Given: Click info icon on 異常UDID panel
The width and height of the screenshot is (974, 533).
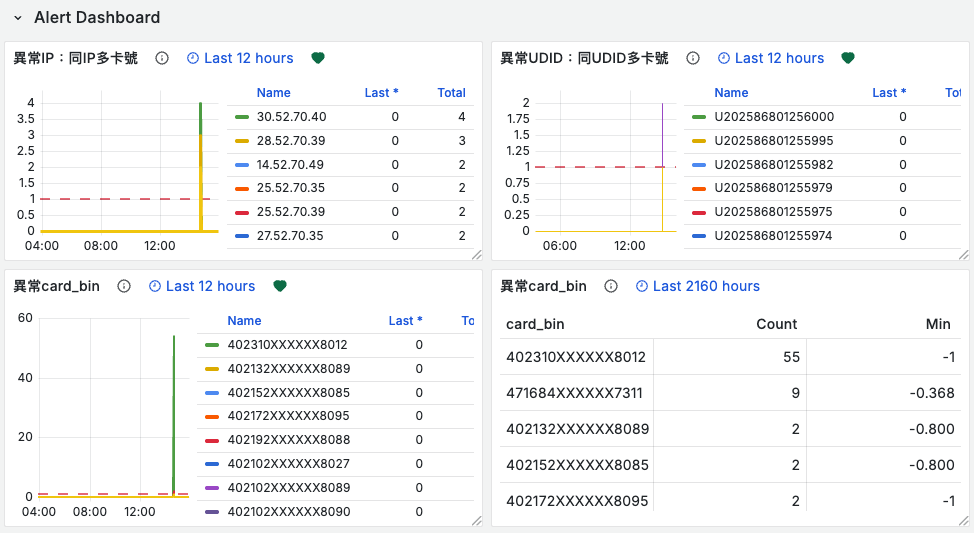Looking at the screenshot, I should point(692,58).
